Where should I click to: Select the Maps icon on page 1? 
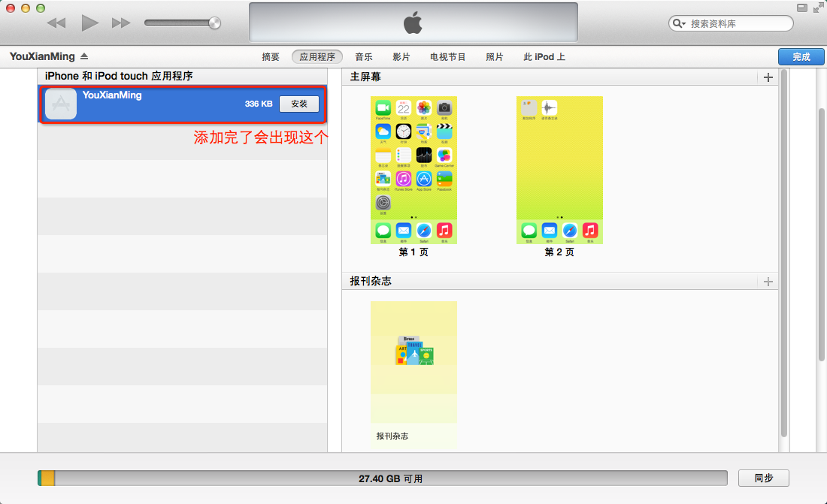pos(423,131)
